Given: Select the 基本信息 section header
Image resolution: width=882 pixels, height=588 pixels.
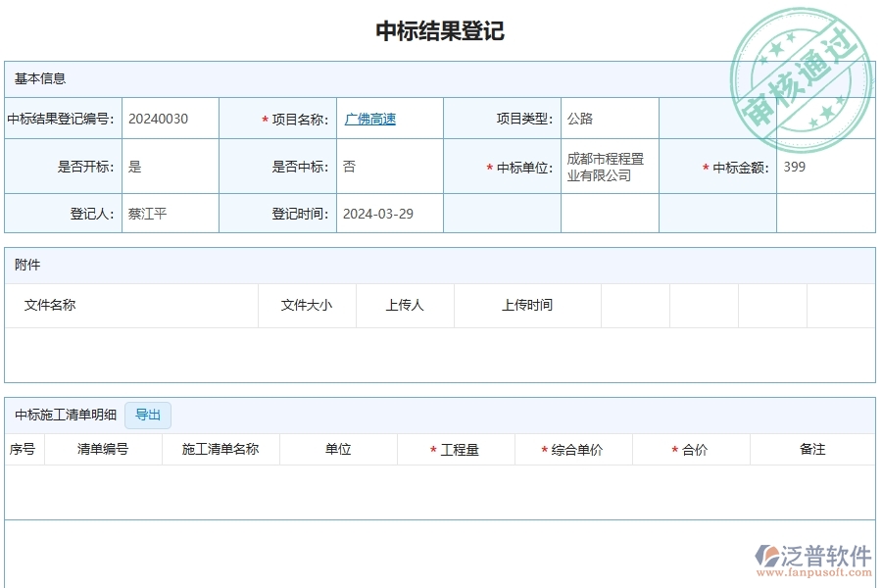Looking at the screenshot, I should 43,78.
